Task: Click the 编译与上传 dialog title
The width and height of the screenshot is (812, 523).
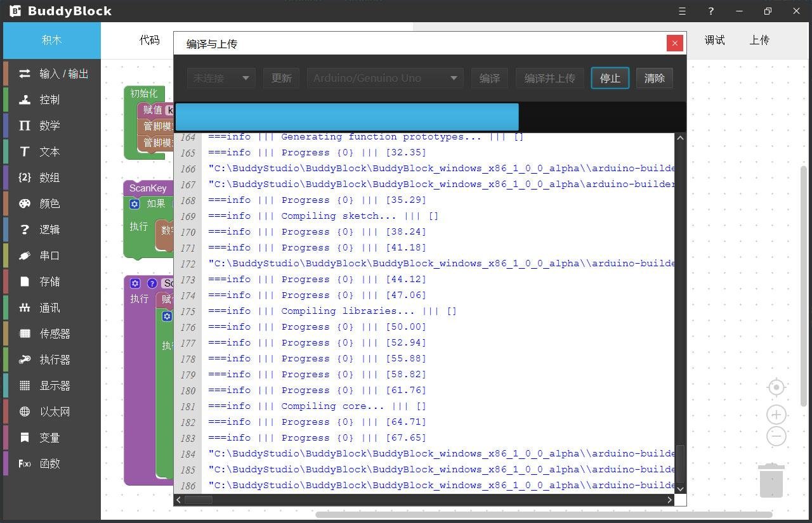Action: click(212, 44)
